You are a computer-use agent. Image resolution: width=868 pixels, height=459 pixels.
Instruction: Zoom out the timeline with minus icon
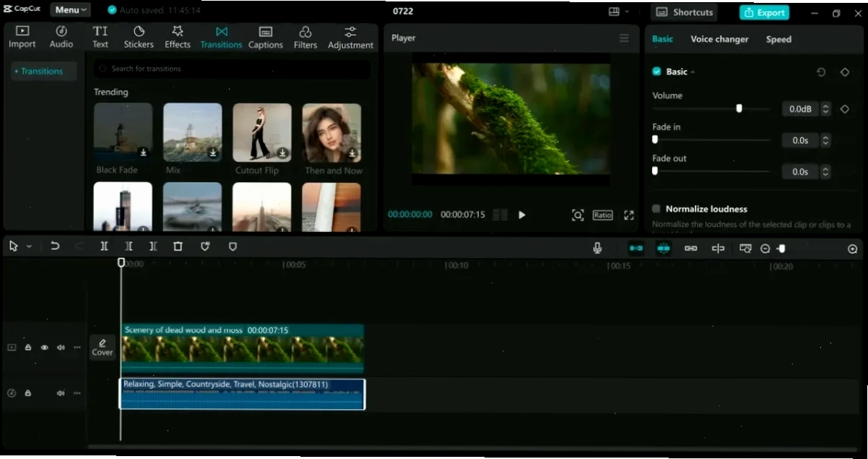pyautogui.click(x=765, y=249)
